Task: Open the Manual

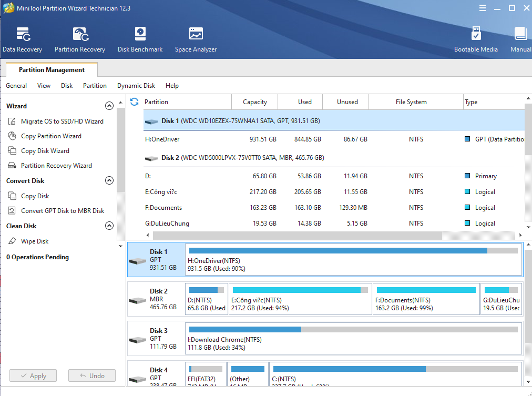Action: [520, 40]
